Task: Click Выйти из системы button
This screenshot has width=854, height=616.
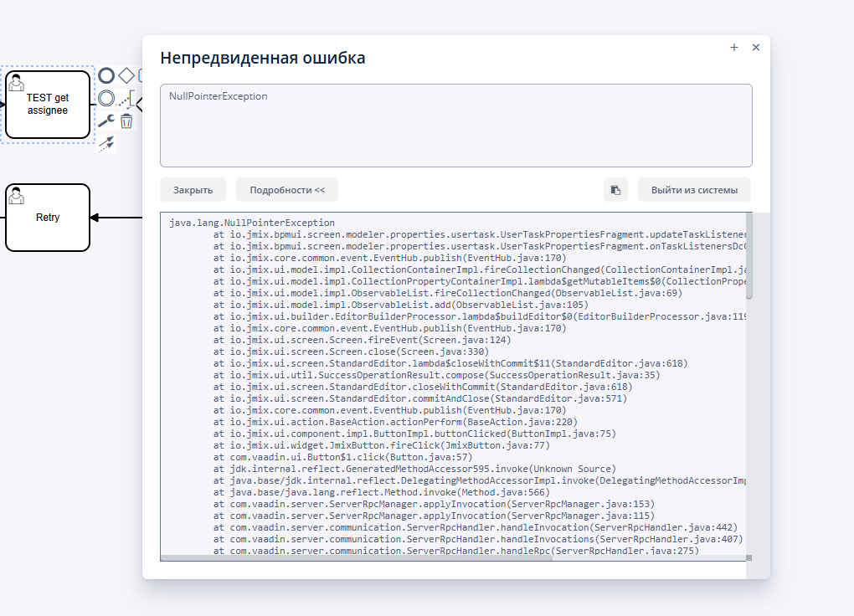Action: (694, 190)
